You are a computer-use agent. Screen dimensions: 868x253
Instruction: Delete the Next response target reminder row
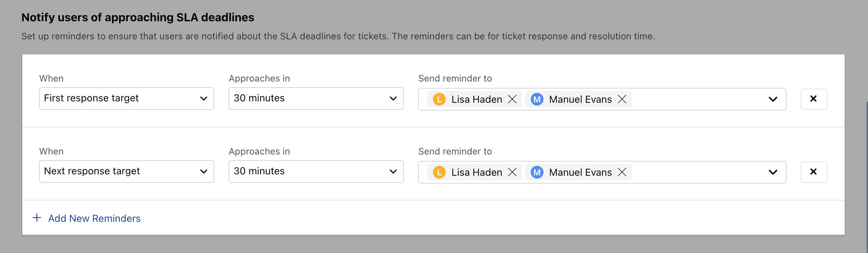[814, 172]
